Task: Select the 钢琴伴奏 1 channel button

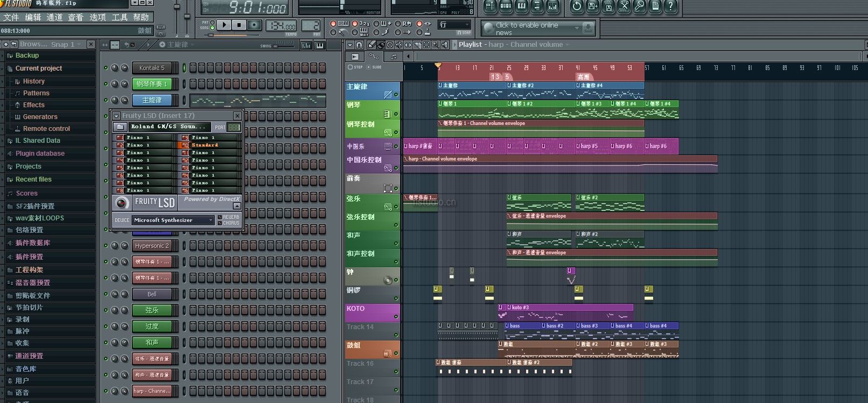Action: pos(152,84)
